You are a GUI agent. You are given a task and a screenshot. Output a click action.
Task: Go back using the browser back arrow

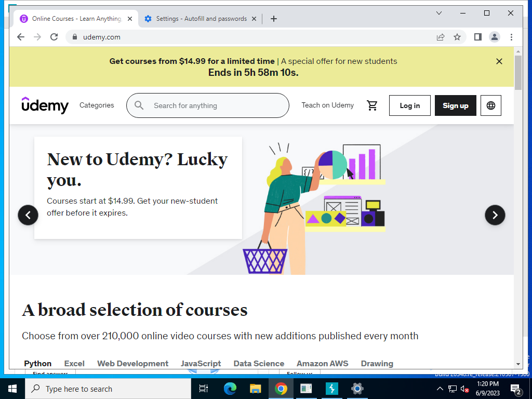pos(21,37)
